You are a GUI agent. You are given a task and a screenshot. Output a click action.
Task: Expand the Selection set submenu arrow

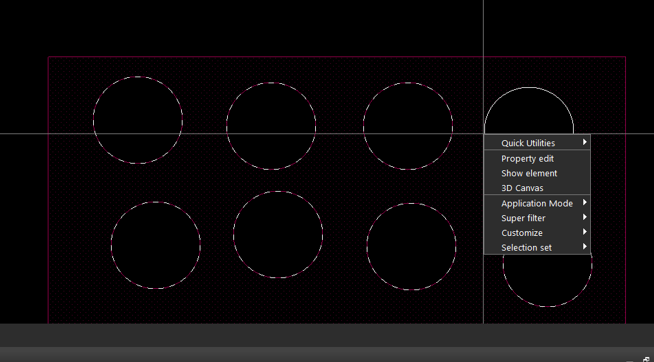pyautogui.click(x=585, y=246)
